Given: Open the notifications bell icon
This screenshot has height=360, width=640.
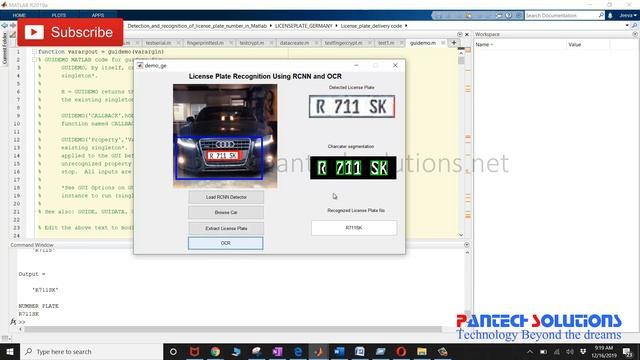Looking at the screenshot, I should pyautogui.click(x=610, y=16).
